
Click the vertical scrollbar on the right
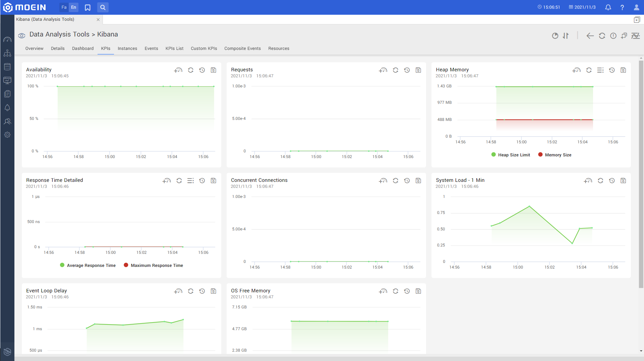click(641, 174)
